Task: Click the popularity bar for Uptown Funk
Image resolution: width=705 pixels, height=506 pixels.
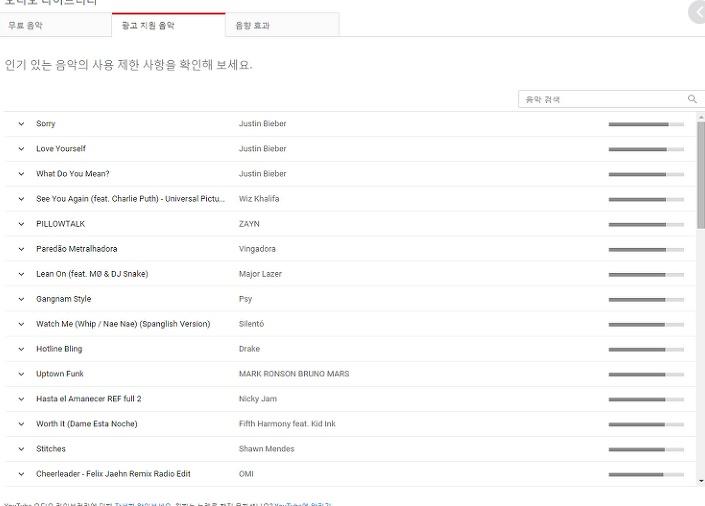Action: 646,374
